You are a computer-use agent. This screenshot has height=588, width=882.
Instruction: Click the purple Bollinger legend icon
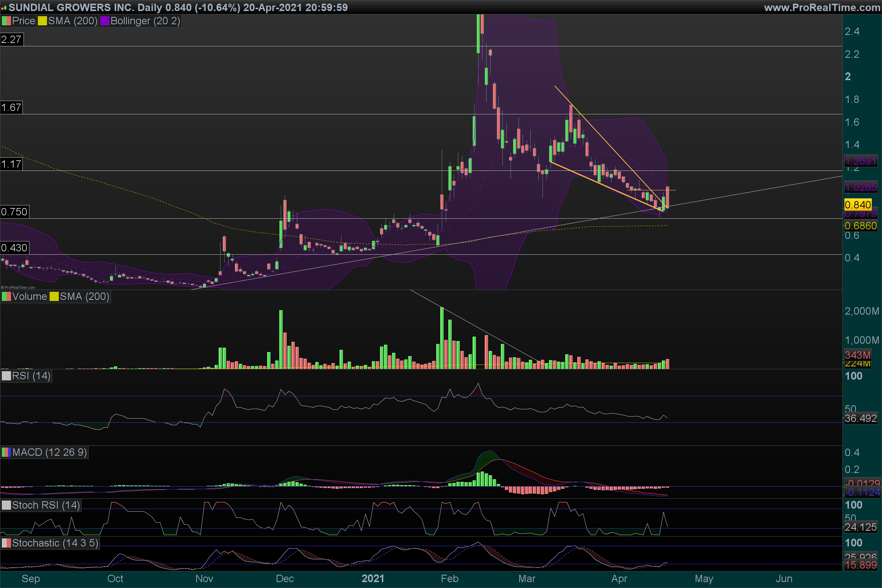(x=105, y=21)
